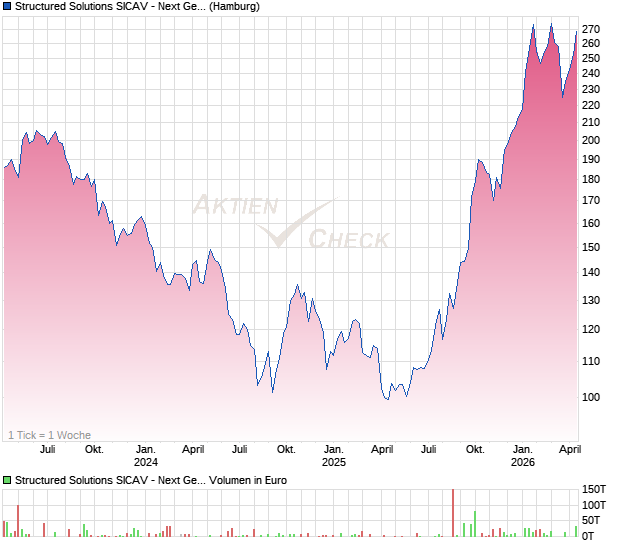Click the 220 price axis label

(591, 105)
